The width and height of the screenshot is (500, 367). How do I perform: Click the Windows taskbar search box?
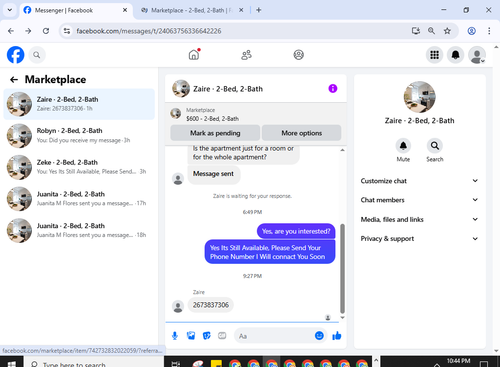(94, 363)
